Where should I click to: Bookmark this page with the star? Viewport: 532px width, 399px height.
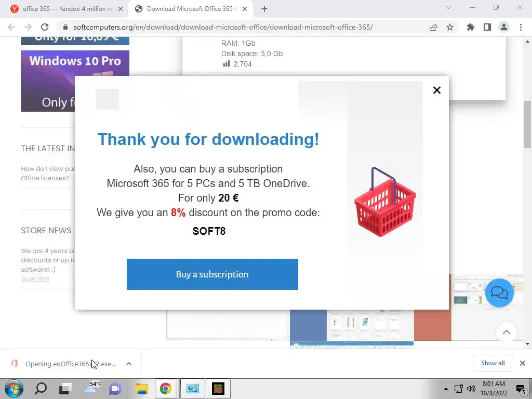pos(450,27)
